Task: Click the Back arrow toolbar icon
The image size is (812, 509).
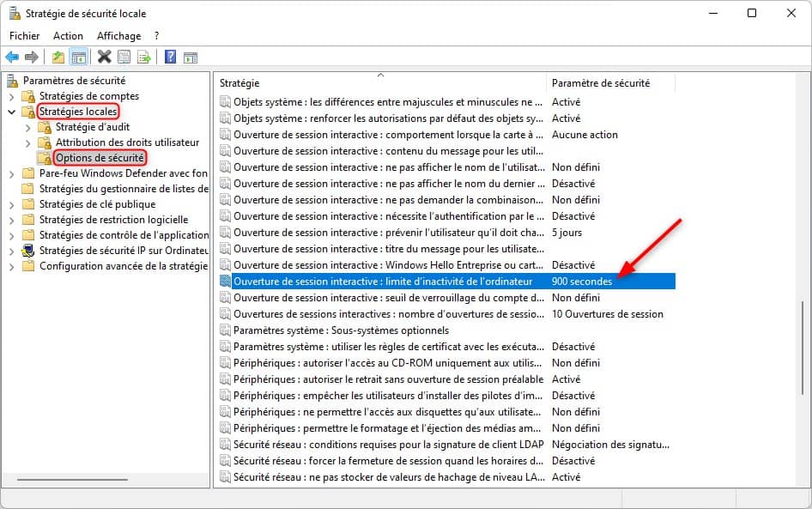Action: 12,57
